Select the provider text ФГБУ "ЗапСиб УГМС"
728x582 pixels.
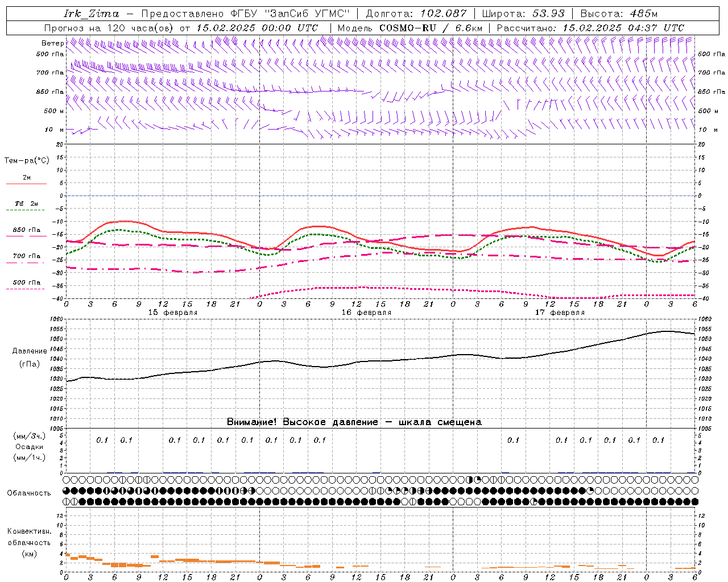click(289, 14)
